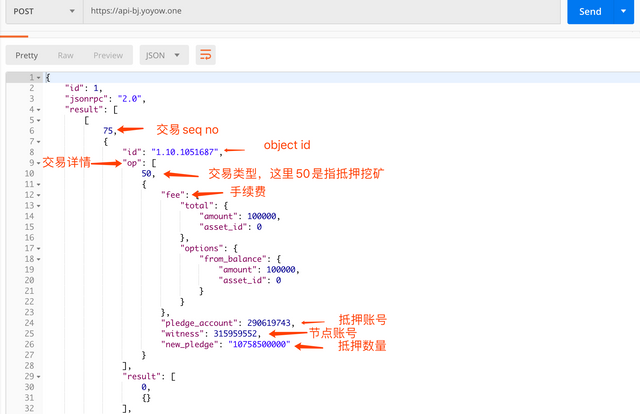
Task: Click the value "1.10.1051687"
Action: [x=185, y=152]
